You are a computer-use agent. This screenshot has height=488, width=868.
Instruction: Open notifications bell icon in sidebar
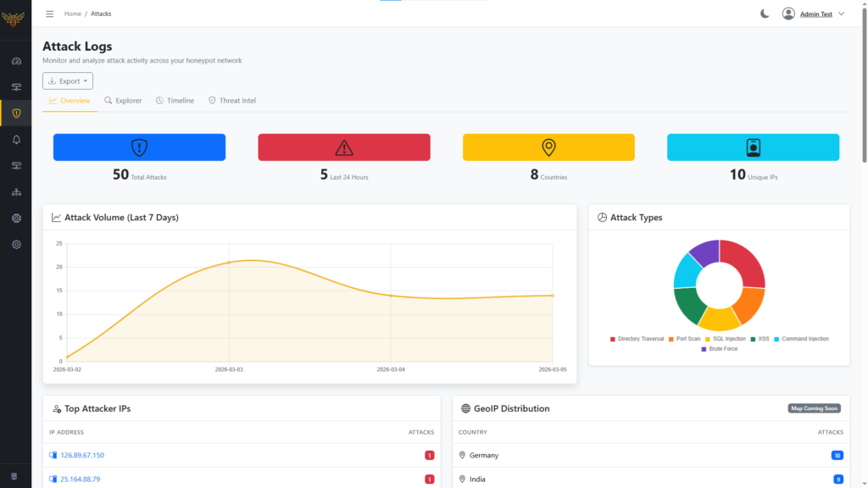(16, 140)
